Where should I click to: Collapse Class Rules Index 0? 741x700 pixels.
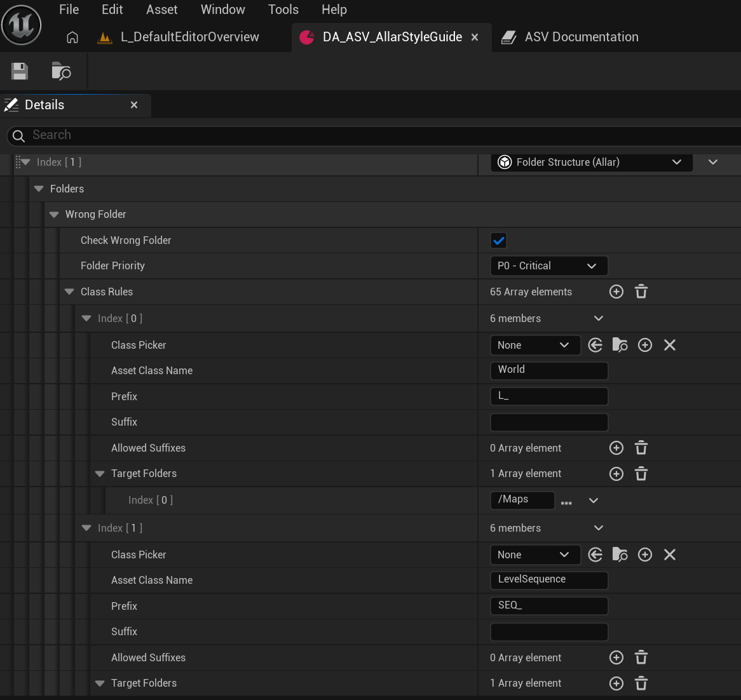pyautogui.click(x=86, y=318)
